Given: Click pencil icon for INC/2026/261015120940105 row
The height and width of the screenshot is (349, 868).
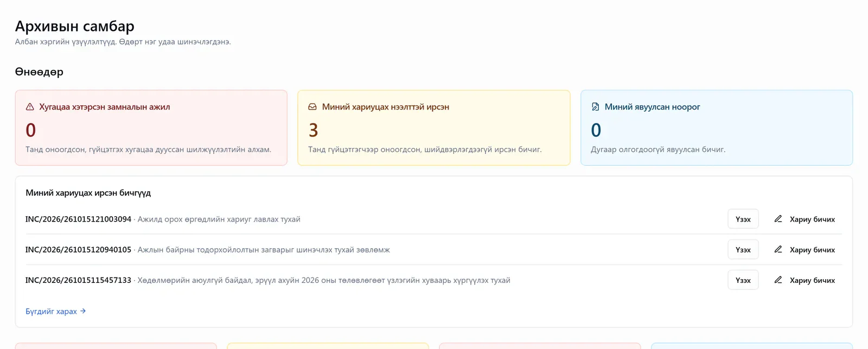Looking at the screenshot, I should point(778,249).
